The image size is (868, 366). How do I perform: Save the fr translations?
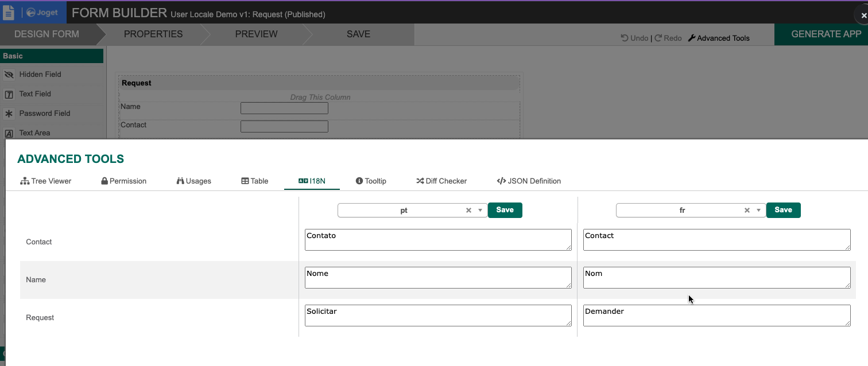783,210
